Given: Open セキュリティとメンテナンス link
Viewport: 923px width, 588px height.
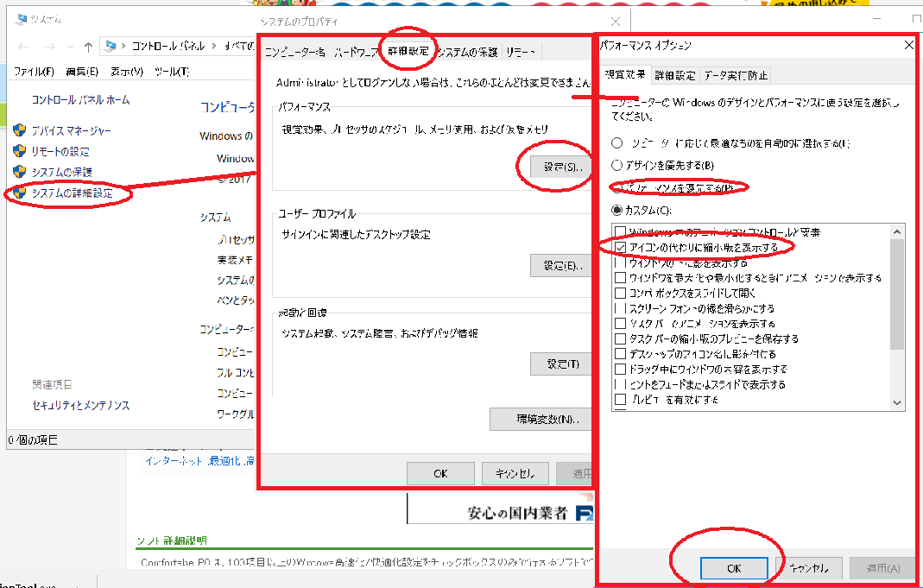Looking at the screenshot, I should click(80, 406).
